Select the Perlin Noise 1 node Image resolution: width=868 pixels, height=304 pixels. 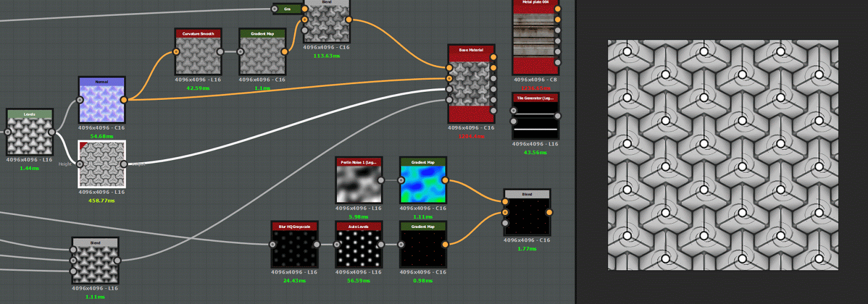point(359,180)
